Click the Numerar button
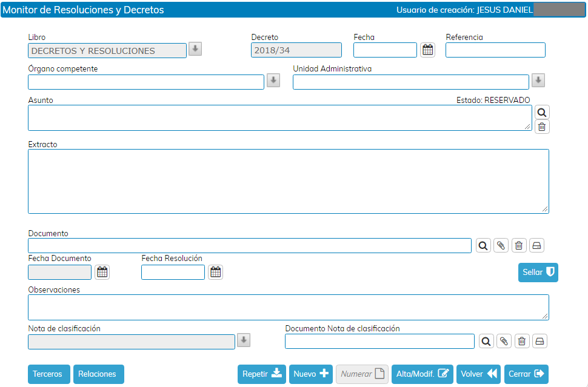Image resolution: width=588 pixels, height=387 pixels. point(362,374)
